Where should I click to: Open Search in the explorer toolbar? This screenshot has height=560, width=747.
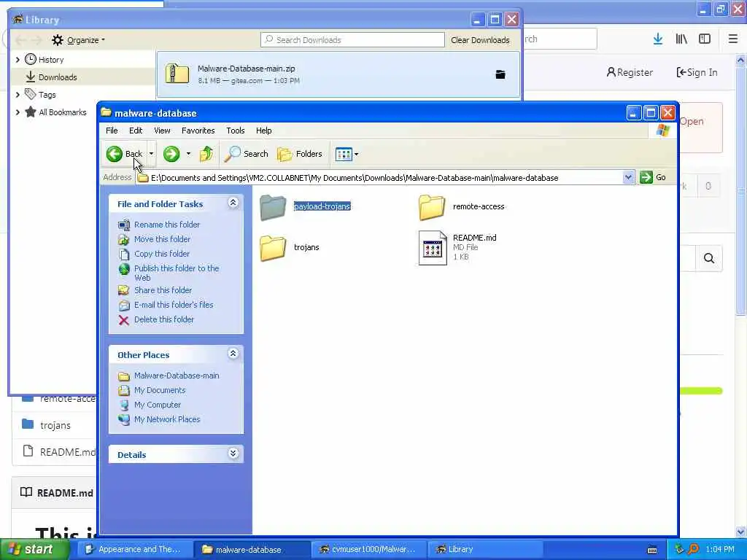coord(246,154)
